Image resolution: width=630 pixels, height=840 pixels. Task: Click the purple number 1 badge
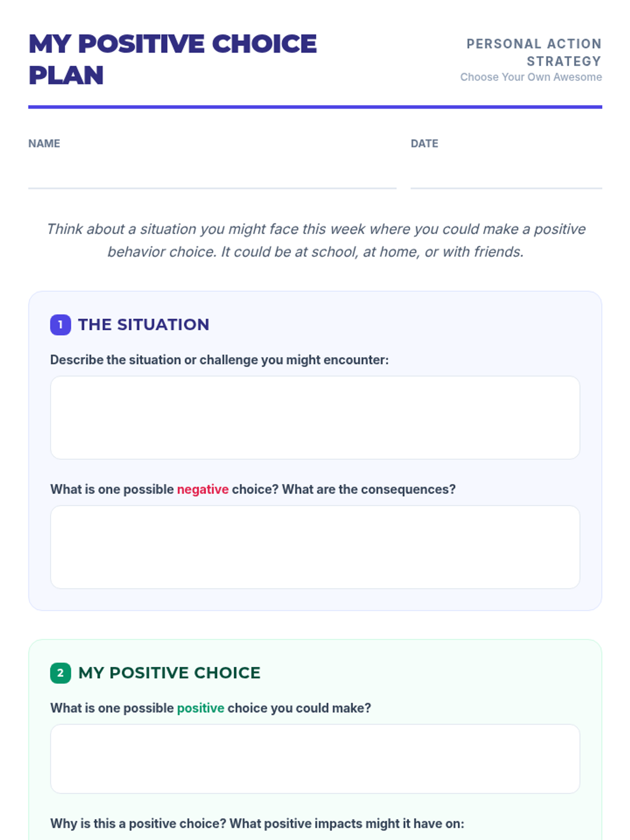60,325
